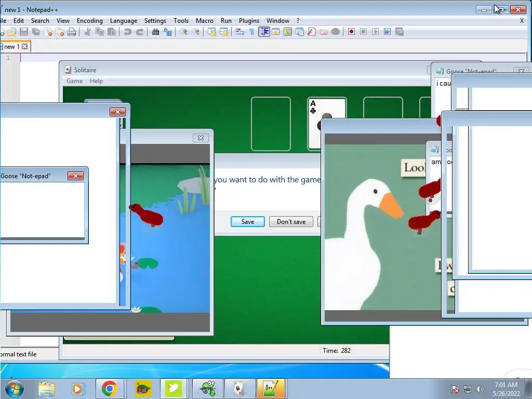Open the Plugins menu
The height and width of the screenshot is (399, 532).
pos(249,21)
